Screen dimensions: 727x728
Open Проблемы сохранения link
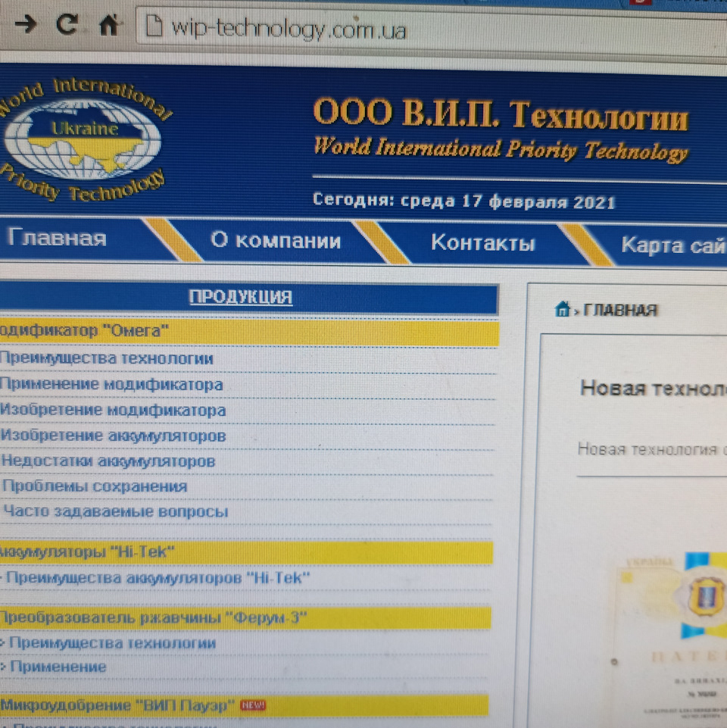point(95,486)
